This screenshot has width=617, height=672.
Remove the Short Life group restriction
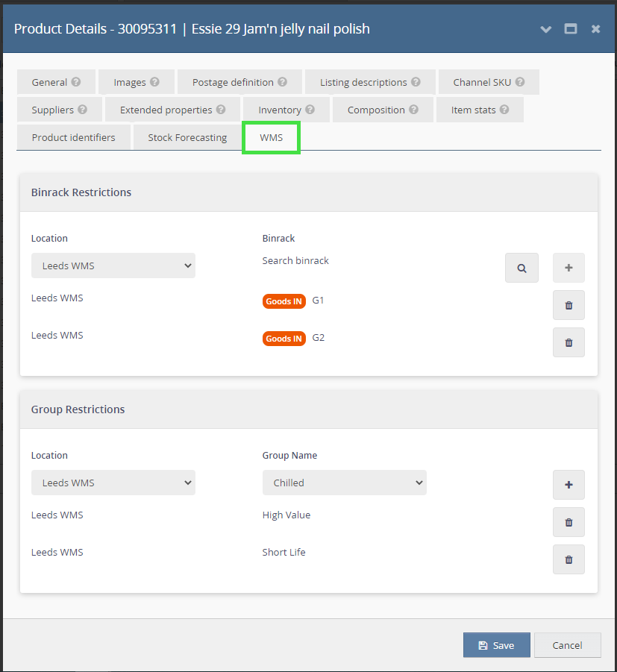(569, 559)
